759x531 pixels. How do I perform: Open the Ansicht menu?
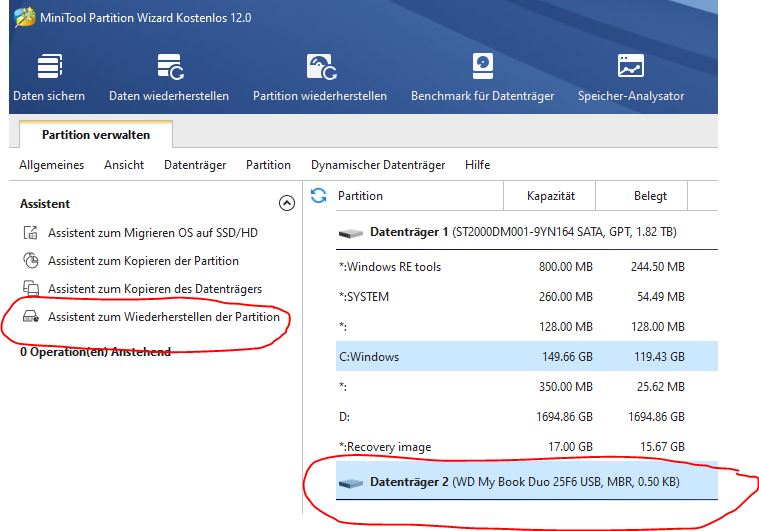pos(124,165)
